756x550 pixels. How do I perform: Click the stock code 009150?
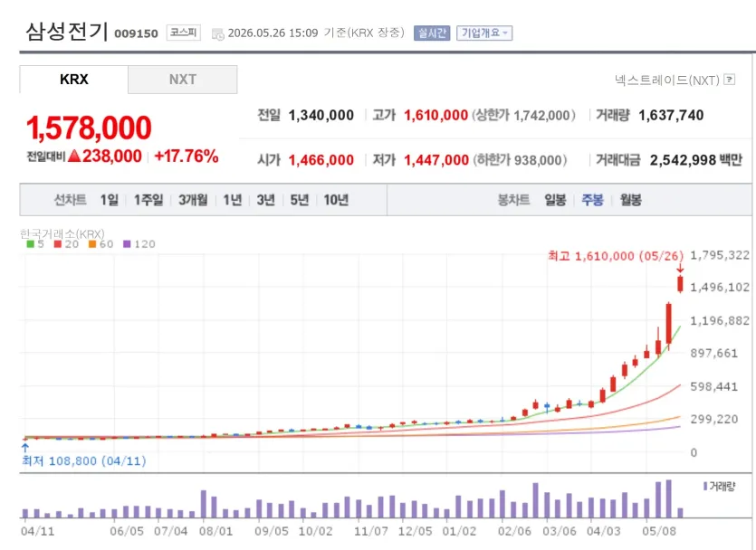[136, 33]
